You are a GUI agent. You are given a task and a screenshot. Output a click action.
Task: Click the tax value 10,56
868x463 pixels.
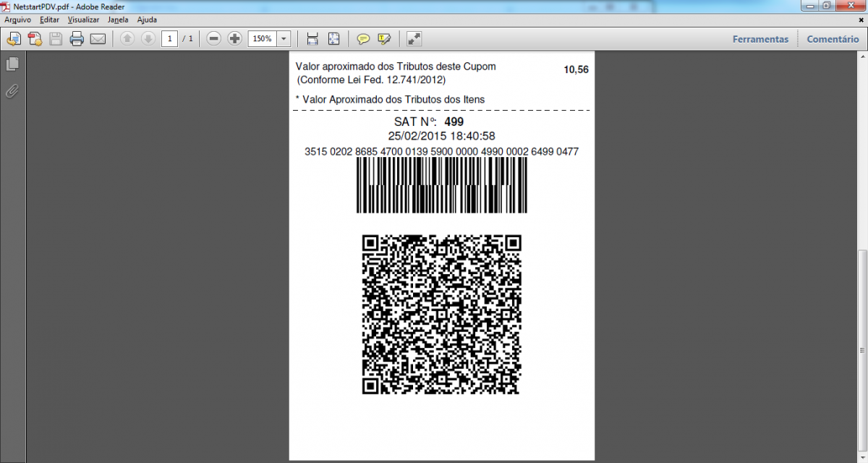pyautogui.click(x=576, y=69)
